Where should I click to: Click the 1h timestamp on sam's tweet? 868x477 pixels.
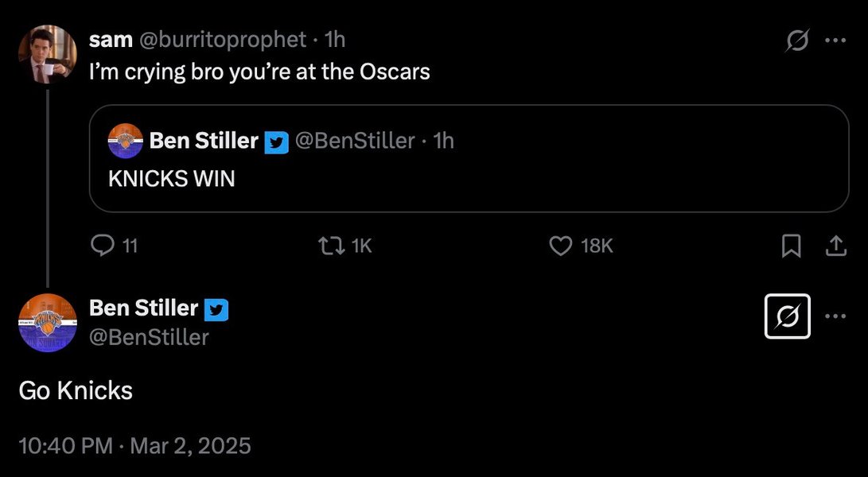335,39
